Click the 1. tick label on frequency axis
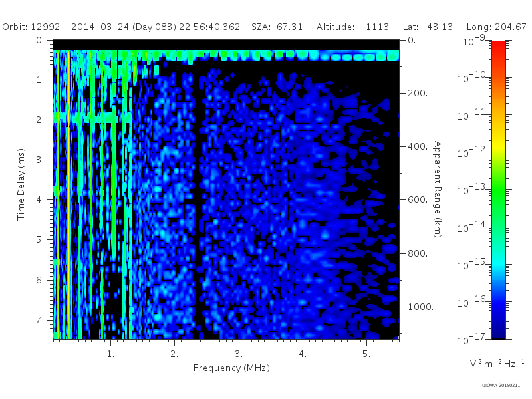The width and height of the screenshot is (532, 399). point(110,354)
